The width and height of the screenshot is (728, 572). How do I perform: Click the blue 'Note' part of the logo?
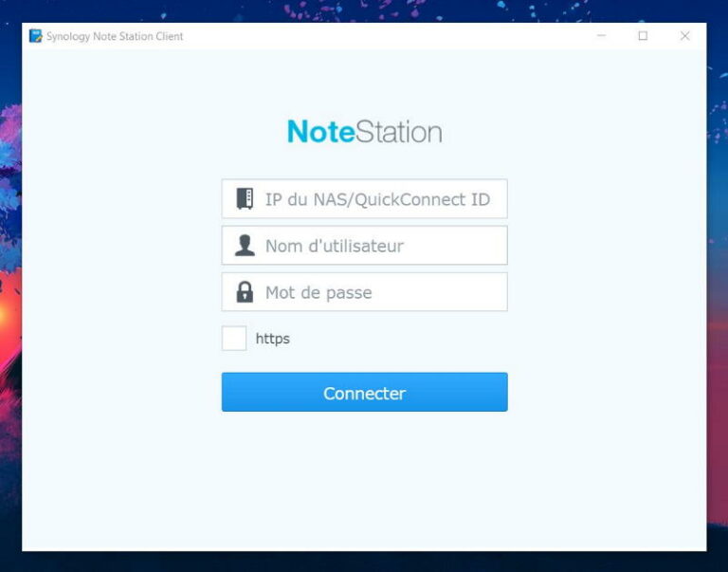tap(320, 132)
